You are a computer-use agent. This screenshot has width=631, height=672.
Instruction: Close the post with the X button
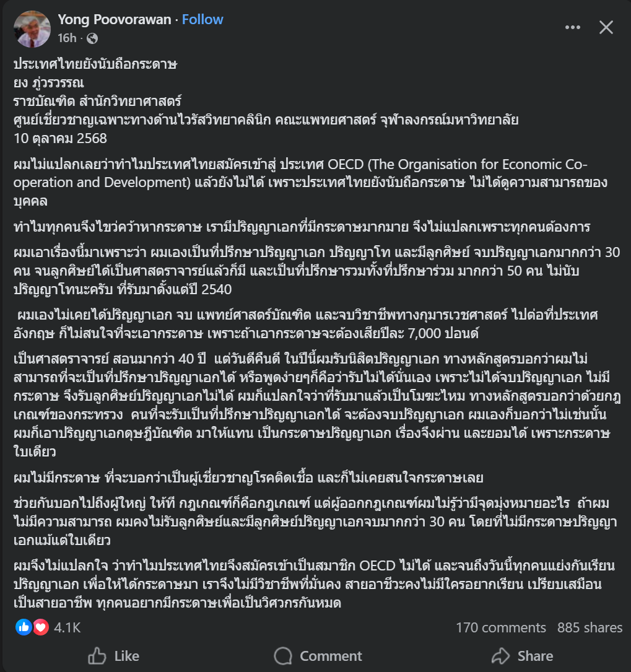coord(606,27)
